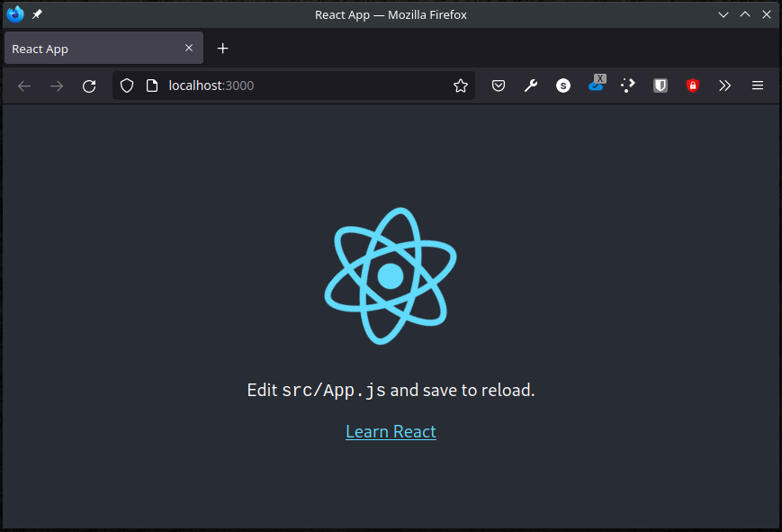Save page to Pocket
The height and width of the screenshot is (532, 782).
[499, 86]
